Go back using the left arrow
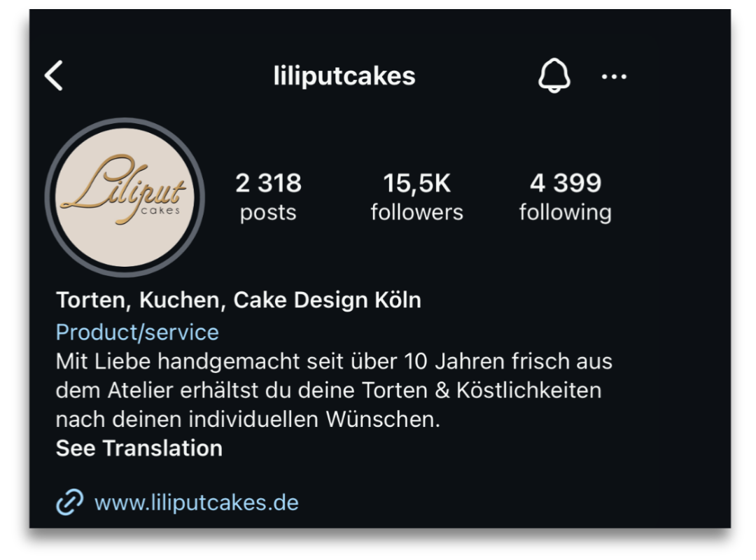The height and width of the screenshot is (560, 756). point(53,76)
